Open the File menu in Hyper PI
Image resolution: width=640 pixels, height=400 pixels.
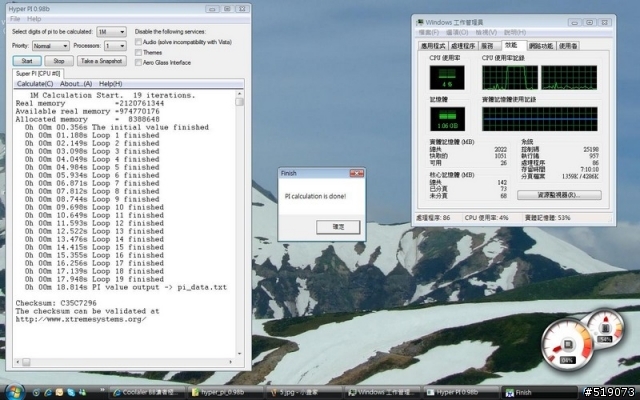[x=15, y=19]
